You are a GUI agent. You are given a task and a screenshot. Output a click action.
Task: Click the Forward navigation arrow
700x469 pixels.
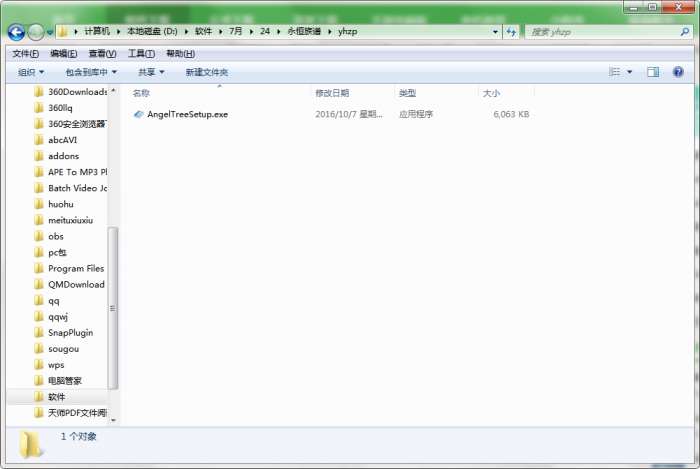[x=36, y=32]
